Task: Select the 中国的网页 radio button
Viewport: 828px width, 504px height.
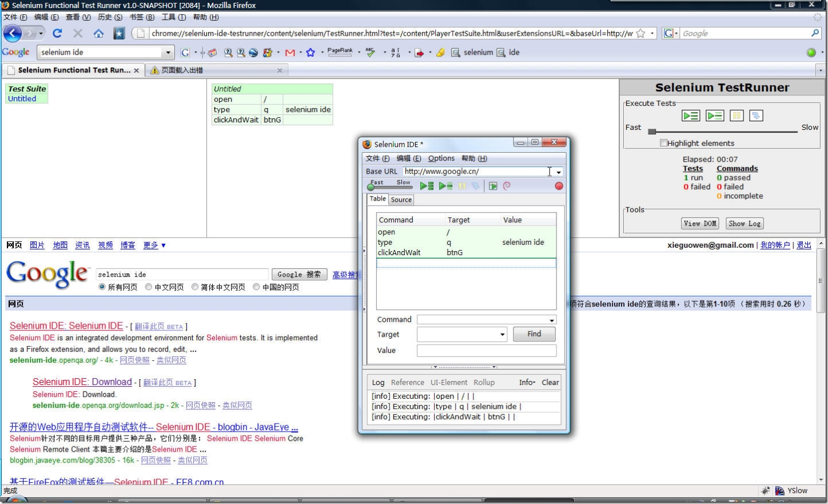Action: [256, 287]
